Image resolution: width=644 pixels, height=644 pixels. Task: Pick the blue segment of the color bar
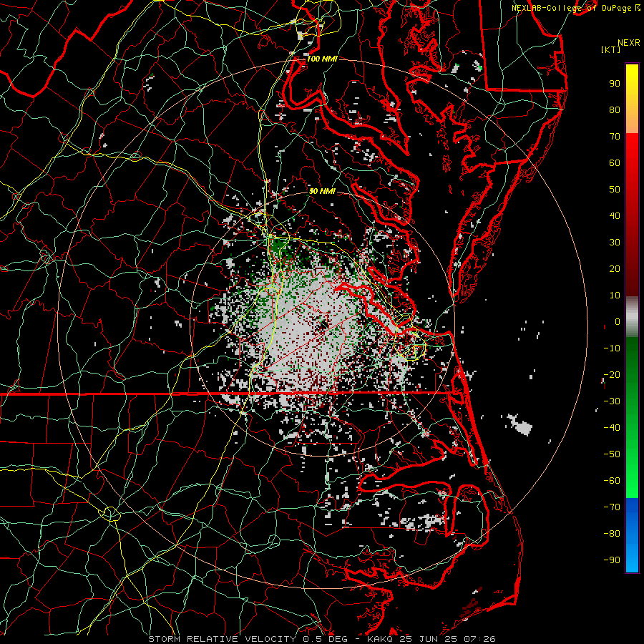[x=632, y=535]
